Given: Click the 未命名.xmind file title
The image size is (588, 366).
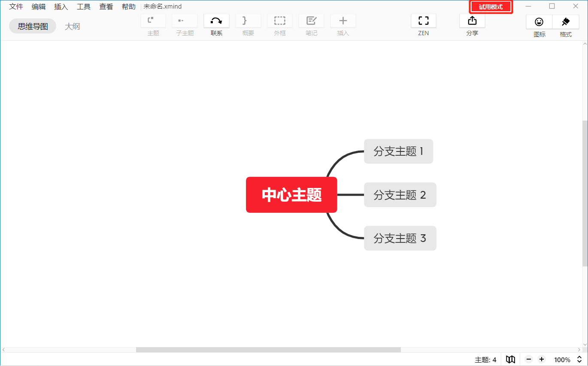Looking at the screenshot, I should tap(163, 6).
